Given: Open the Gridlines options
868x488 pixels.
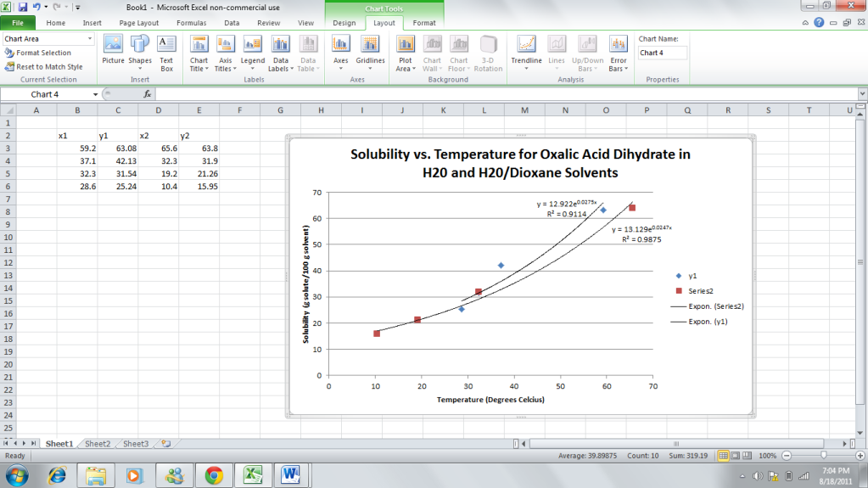Looking at the screenshot, I should click(370, 51).
